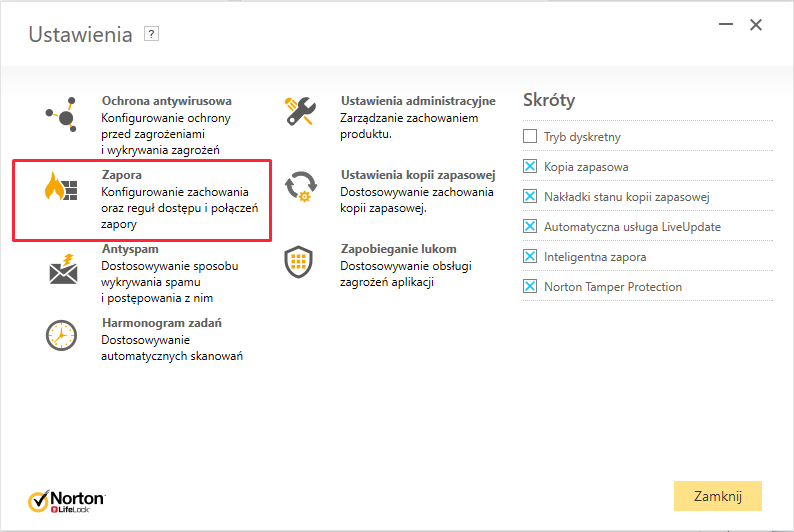794x532 pixels.
Task: Click the firewall flame icon for Zapora
Action: 61,186
